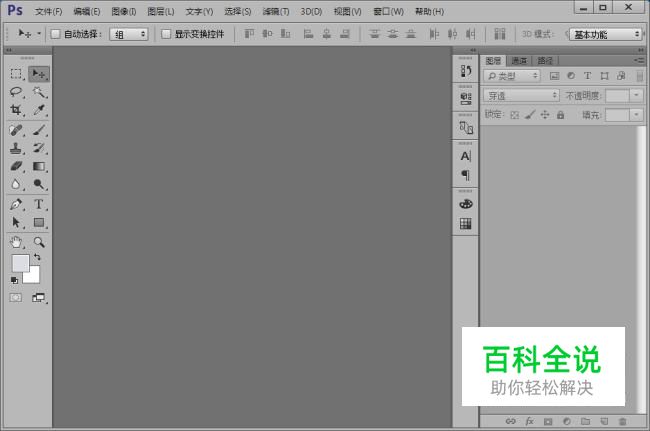Click the background color swatch
Image resolution: width=650 pixels, height=431 pixels.
point(34,276)
